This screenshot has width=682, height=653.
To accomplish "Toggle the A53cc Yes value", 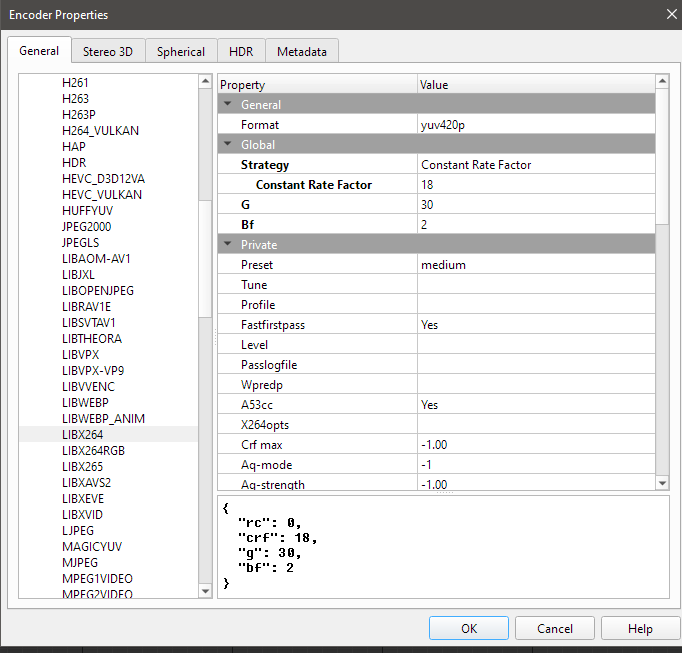I will (535, 405).
